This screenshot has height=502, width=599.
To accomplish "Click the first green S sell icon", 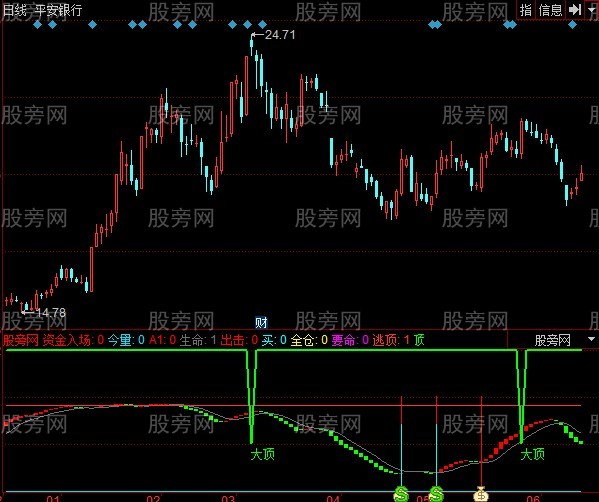I will tap(401, 494).
